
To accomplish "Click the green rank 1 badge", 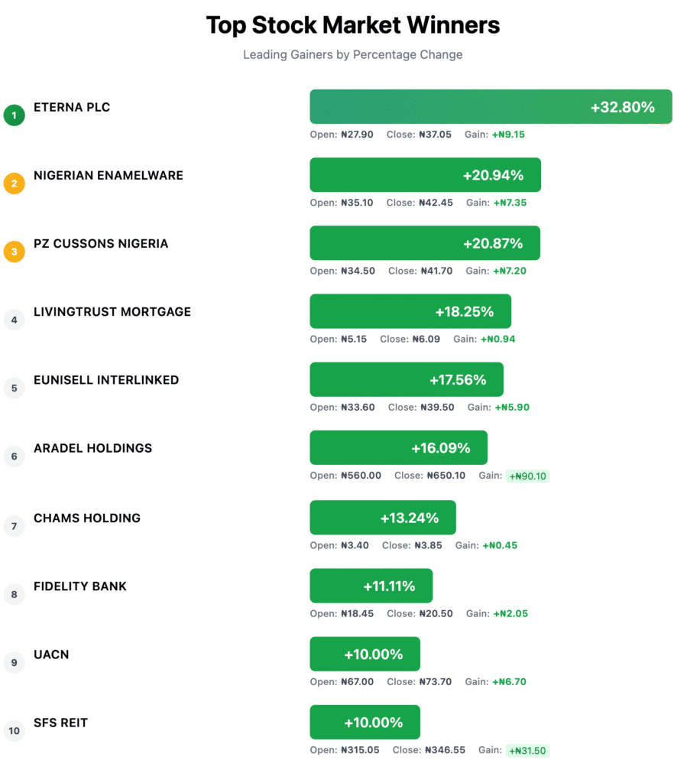I will pos(14,115).
